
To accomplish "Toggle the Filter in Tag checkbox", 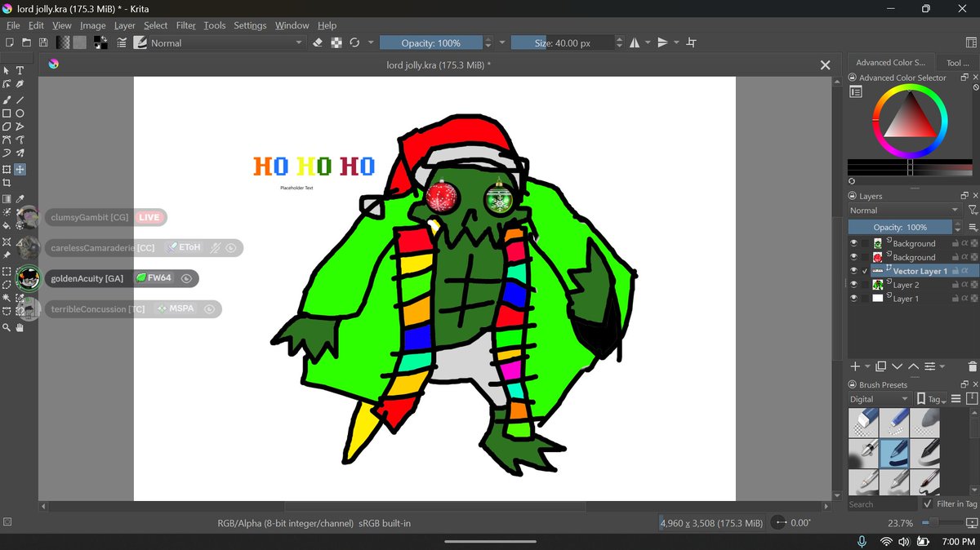I will [927, 503].
